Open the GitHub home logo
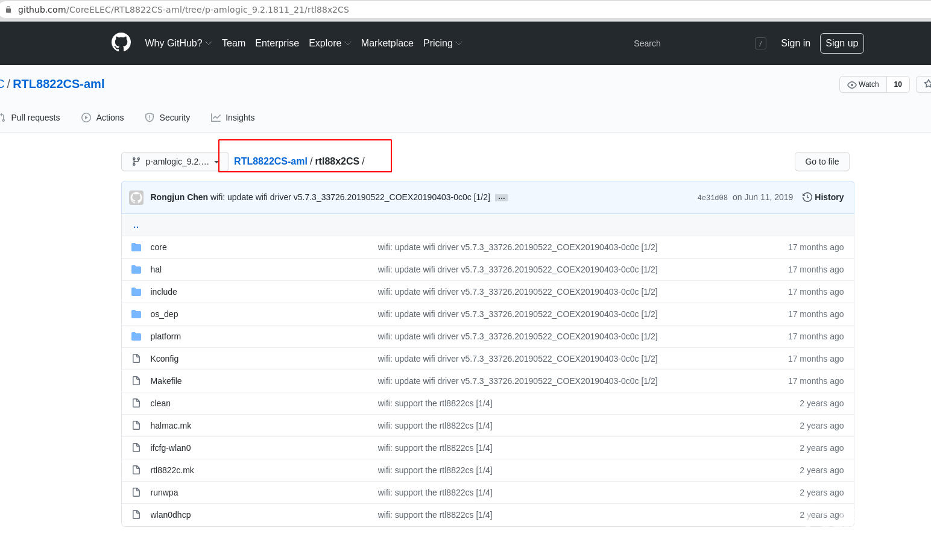The image size is (931, 560). point(121,43)
